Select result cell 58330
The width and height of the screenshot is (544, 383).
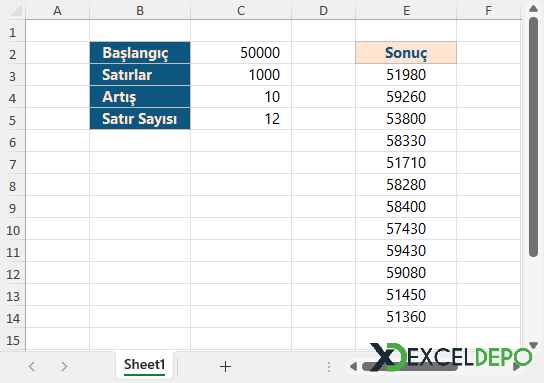click(x=406, y=141)
